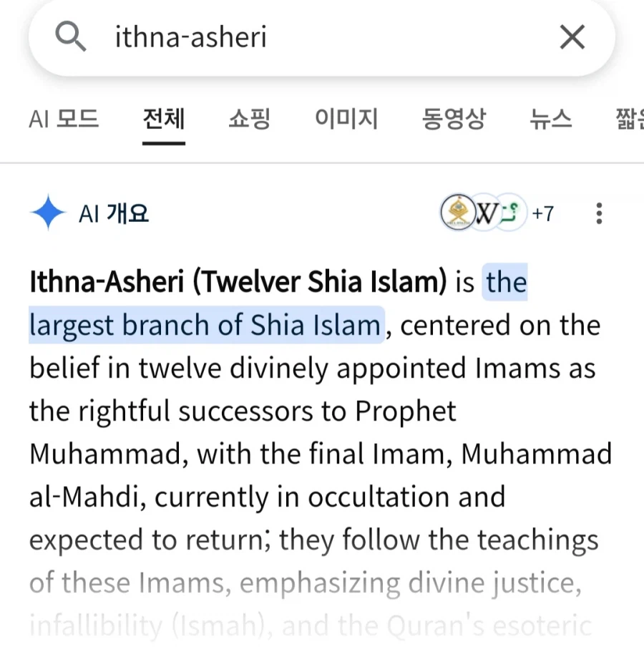Tap the AI 개요 heading label

114,213
